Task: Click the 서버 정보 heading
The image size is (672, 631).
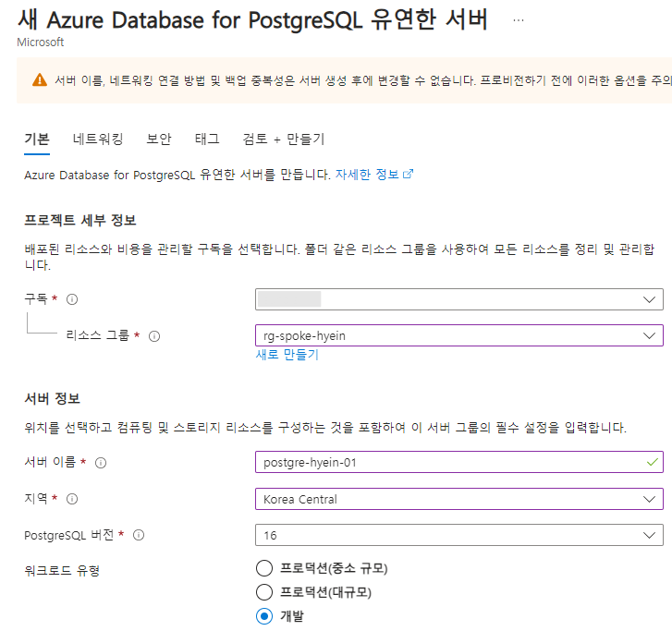Action: click(x=52, y=398)
